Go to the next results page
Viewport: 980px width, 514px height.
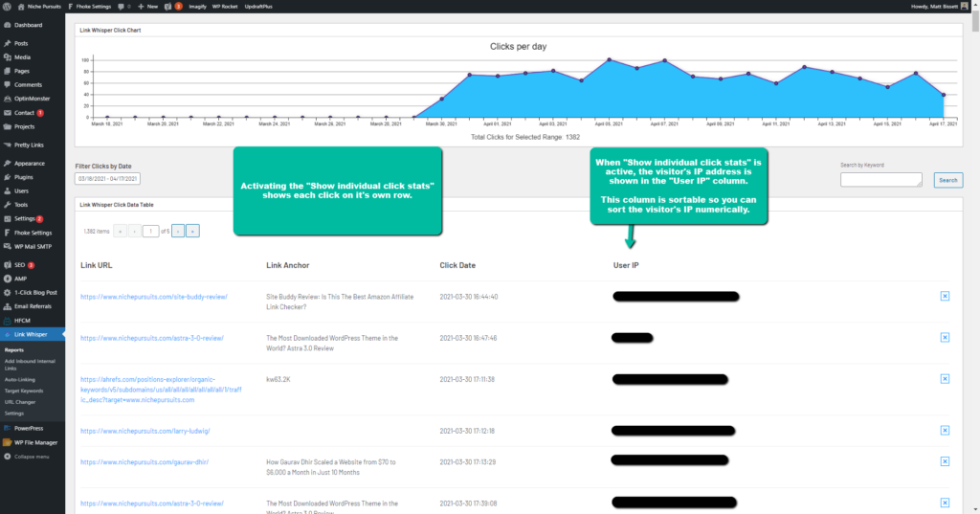point(178,232)
